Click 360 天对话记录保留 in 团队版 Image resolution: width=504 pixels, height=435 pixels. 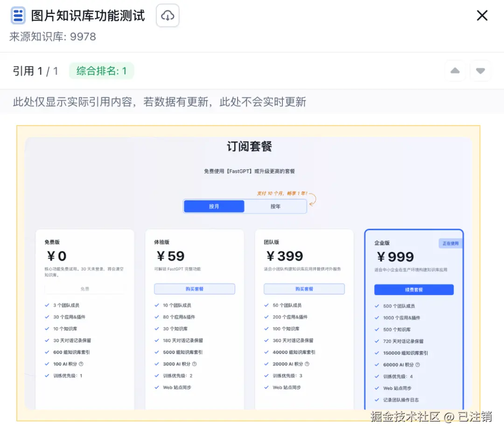tap(293, 340)
